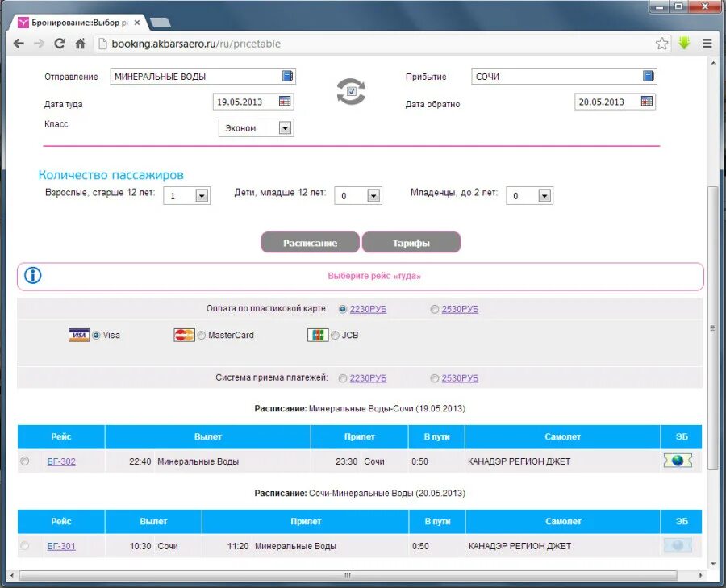Image resolution: width=726 pixels, height=588 pixels.
Task: Open the arrival city directory icon
Action: [x=649, y=76]
